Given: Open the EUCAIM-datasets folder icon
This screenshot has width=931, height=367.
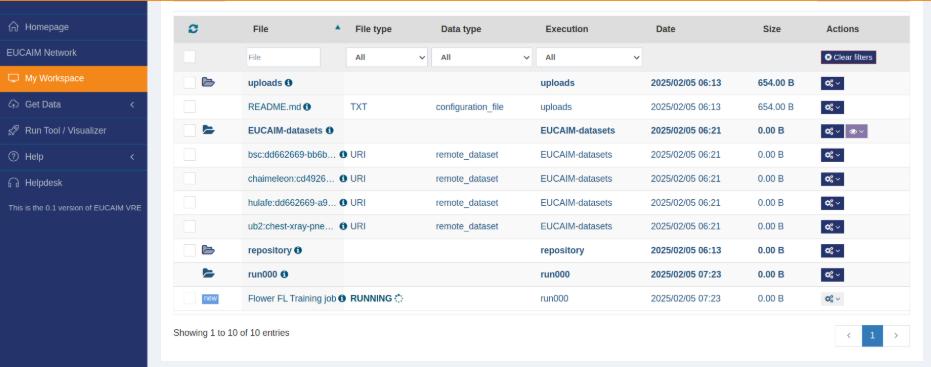Looking at the screenshot, I should tap(208, 129).
